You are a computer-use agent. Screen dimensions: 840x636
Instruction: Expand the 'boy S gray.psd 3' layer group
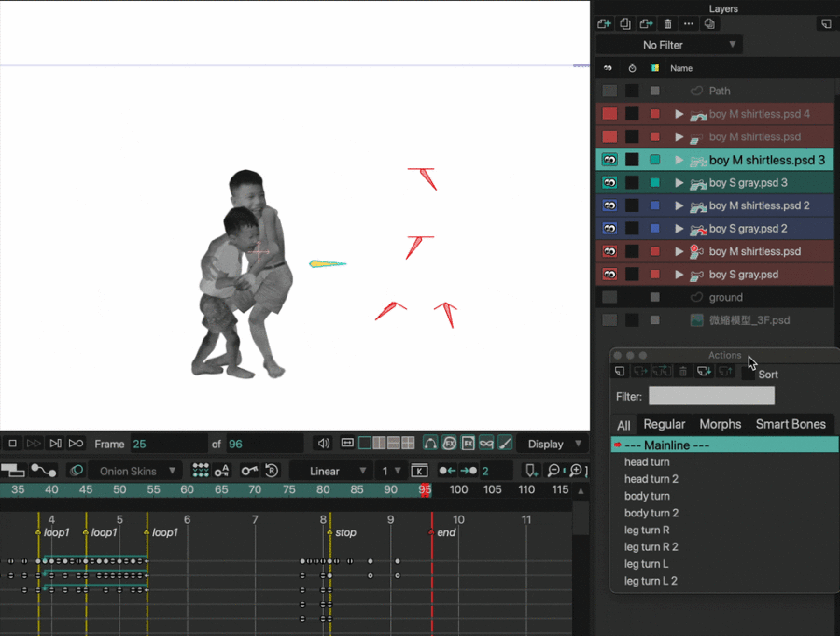pos(679,183)
